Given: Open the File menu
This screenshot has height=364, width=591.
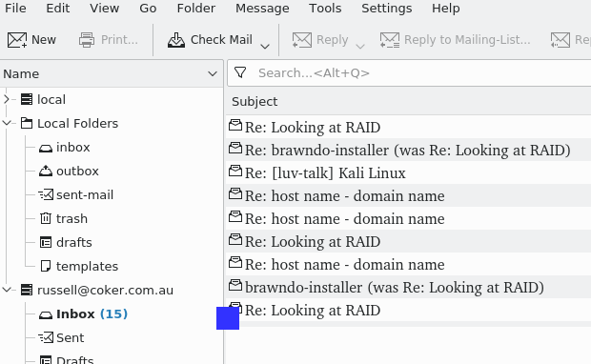Looking at the screenshot, I should point(15,9).
